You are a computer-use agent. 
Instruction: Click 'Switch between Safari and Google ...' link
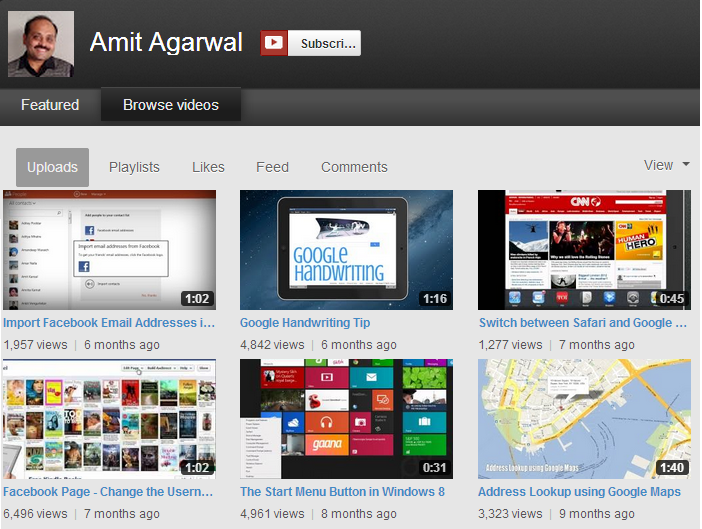tap(583, 323)
